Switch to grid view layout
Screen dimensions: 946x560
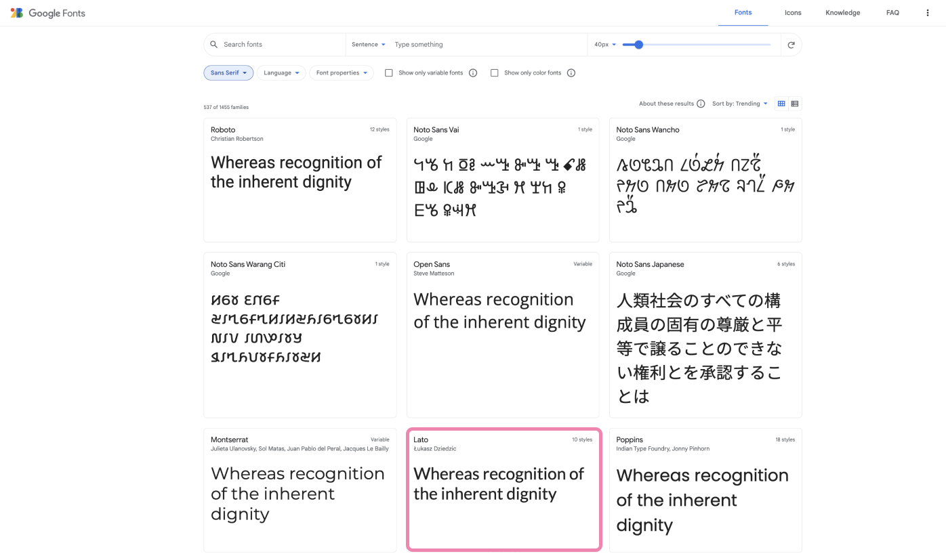point(781,104)
